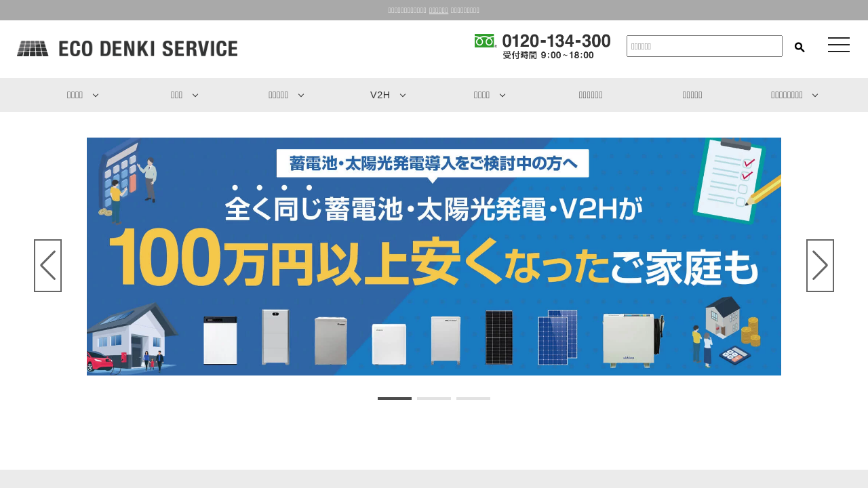Viewport: 868px width, 488px height.
Task: Click the ECO DENKI SERVICE text title
Action: (148, 49)
